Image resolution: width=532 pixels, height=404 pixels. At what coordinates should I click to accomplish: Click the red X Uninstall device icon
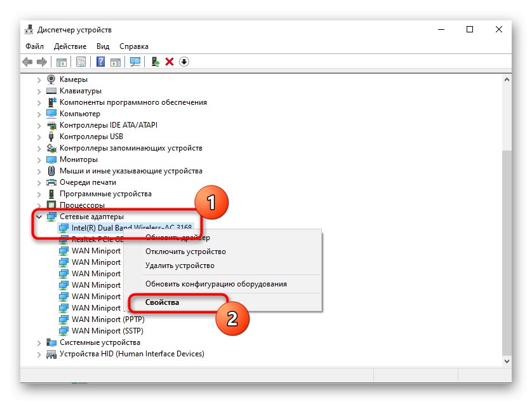tap(170, 62)
